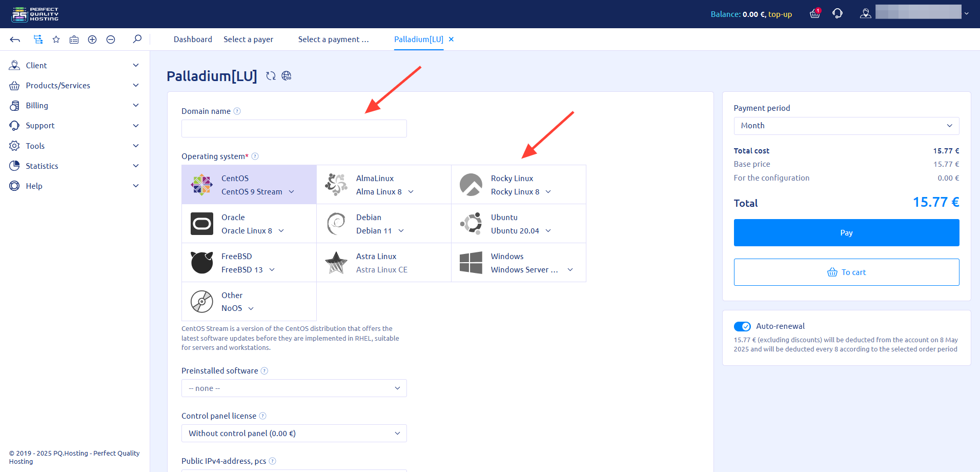Screen dimensions: 980x472
Task: Click the Preinstalled software help icon
Action: [264, 371]
